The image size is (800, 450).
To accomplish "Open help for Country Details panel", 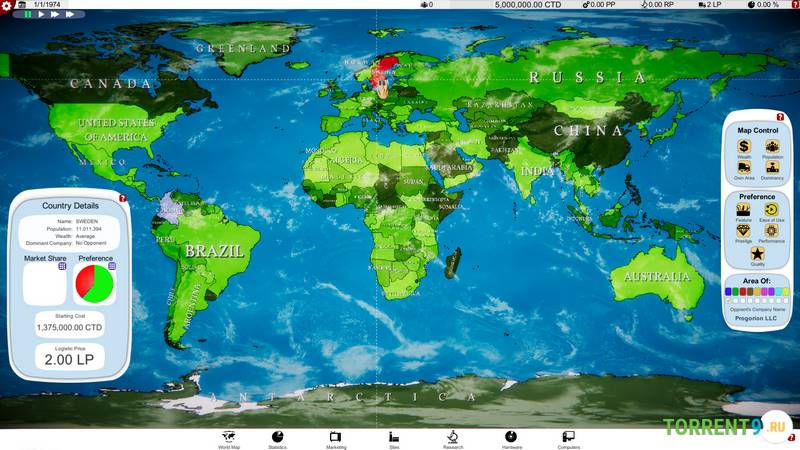I will coord(123,198).
